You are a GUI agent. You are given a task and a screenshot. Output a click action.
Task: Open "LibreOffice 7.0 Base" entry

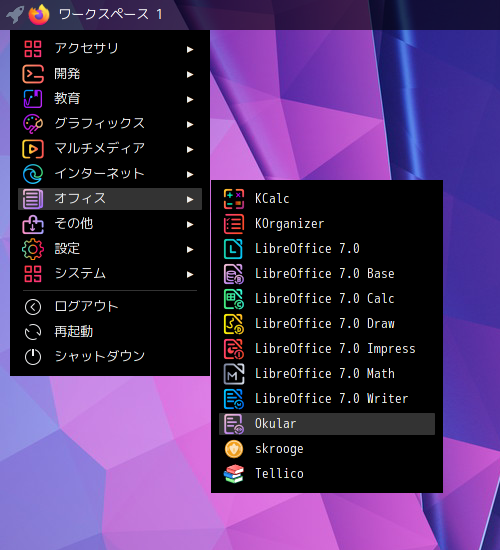(x=327, y=274)
